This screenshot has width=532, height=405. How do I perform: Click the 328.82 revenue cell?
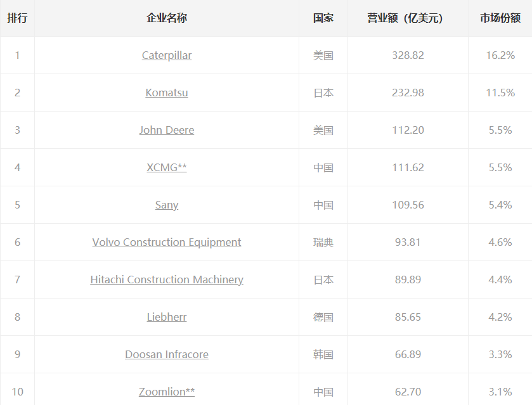tap(408, 55)
